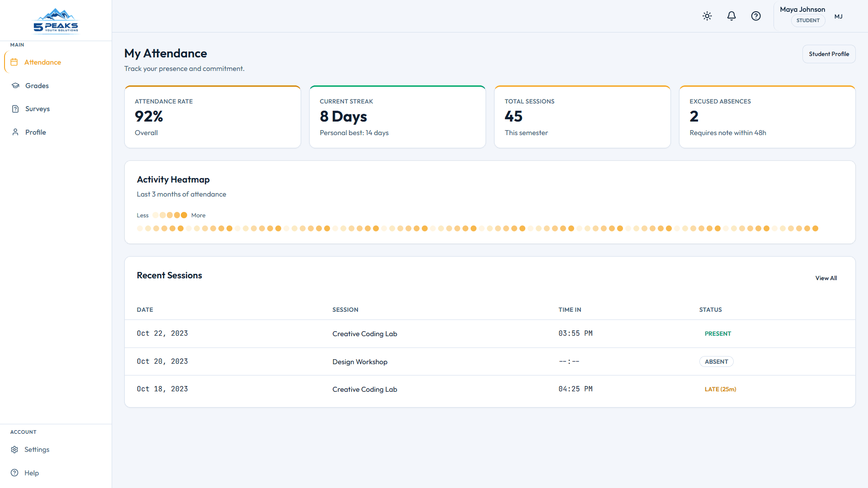This screenshot has height=488, width=868.
Task: Click the 5 Peaks logo
Action: pyautogui.click(x=56, y=20)
